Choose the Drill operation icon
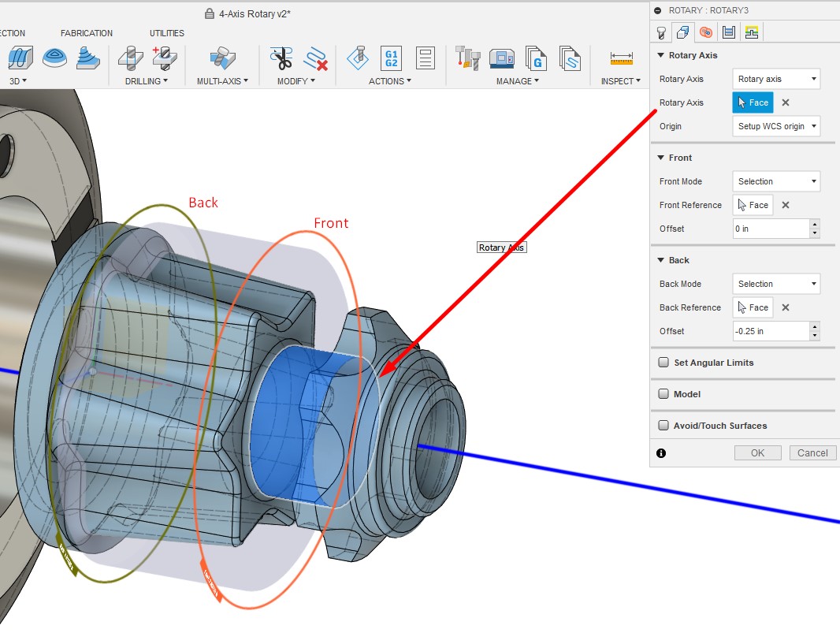This screenshot has height=644, width=840. pos(130,58)
